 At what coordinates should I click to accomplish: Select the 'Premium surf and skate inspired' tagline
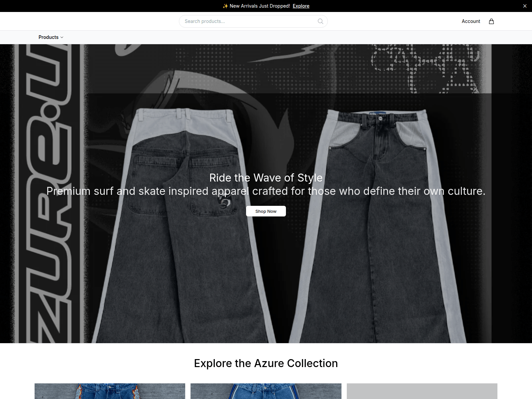point(266,191)
